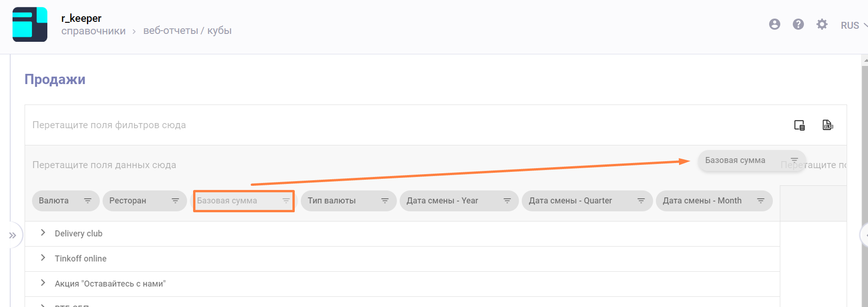Screen dimensions: 868x307
Task: Expand the Tinkoff online row
Action: [x=43, y=258]
